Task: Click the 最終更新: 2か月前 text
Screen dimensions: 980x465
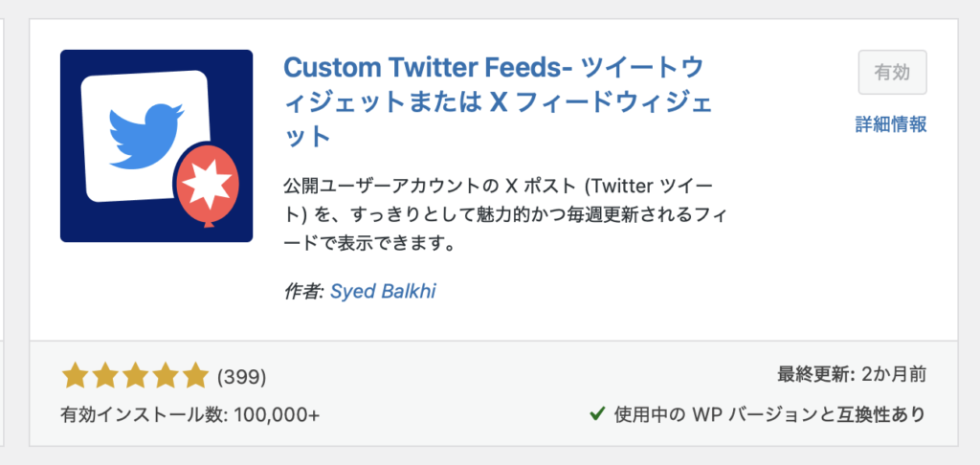Action: point(851,373)
